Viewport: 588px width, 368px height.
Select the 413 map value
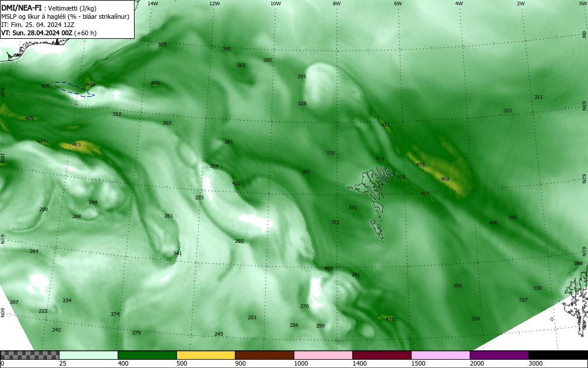pos(379,159)
